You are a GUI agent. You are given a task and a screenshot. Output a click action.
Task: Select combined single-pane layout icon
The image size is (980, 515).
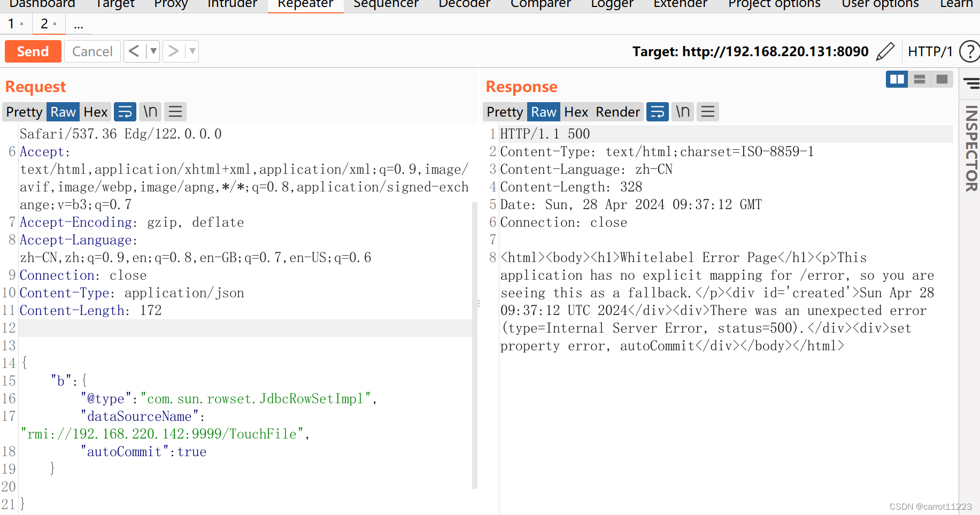[x=942, y=80]
